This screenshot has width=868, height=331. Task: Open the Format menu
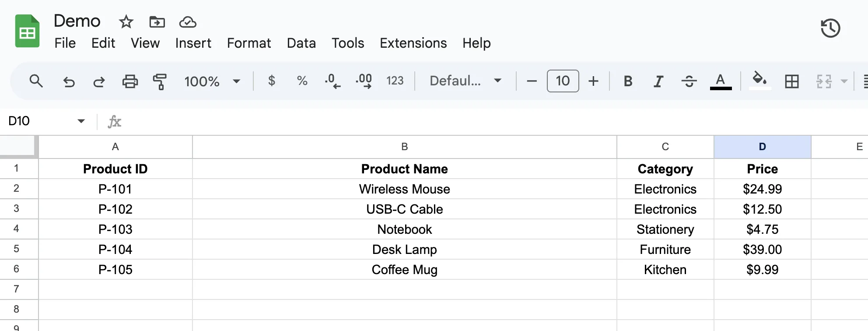pyautogui.click(x=249, y=43)
